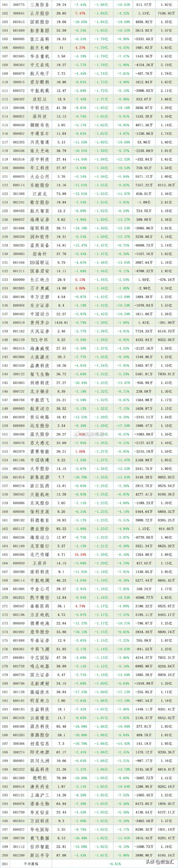Select the stock name 淳中科技
Screen dimensions: 178x868
[40, 159]
